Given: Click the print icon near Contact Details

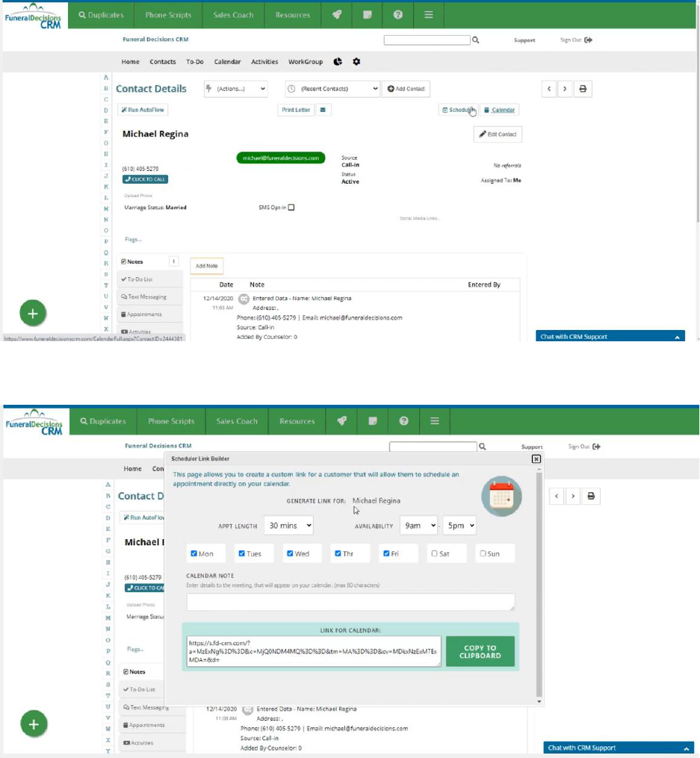Looking at the screenshot, I should [583, 89].
